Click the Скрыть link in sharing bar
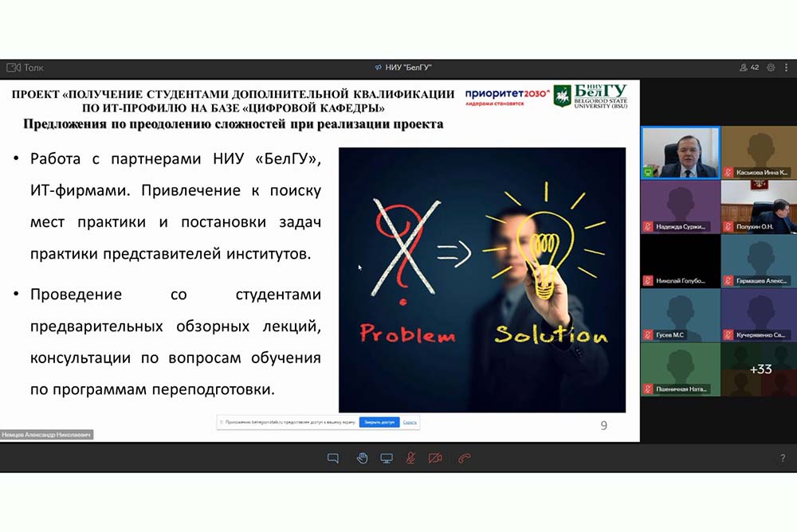The image size is (797, 532). (x=410, y=422)
